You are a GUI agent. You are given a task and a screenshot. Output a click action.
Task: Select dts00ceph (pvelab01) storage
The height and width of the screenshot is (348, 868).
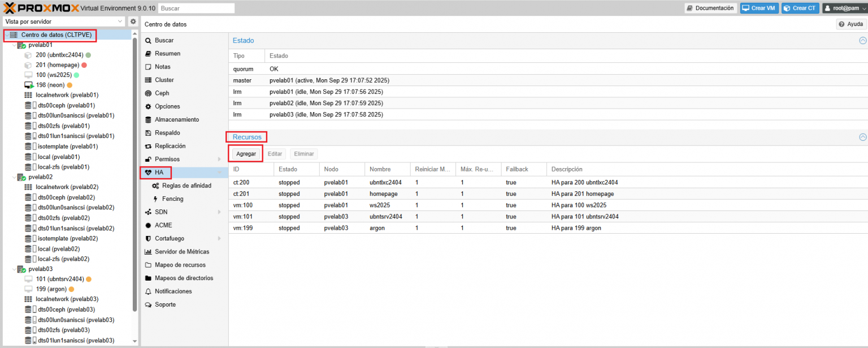[66, 105]
